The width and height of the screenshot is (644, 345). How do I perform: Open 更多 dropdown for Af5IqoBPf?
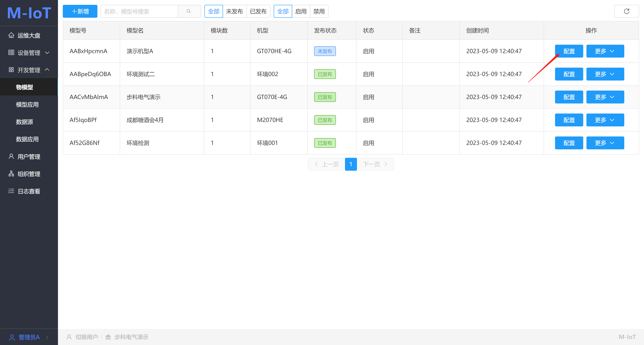[x=605, y=120]
